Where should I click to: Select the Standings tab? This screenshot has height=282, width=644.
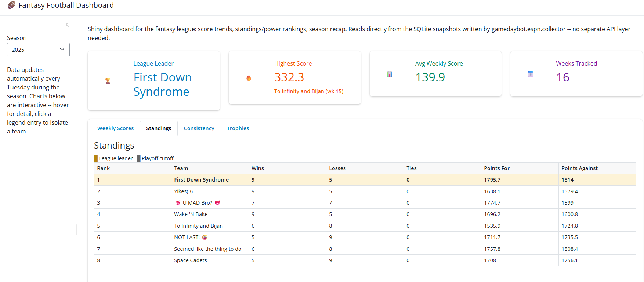click(159, 128)
